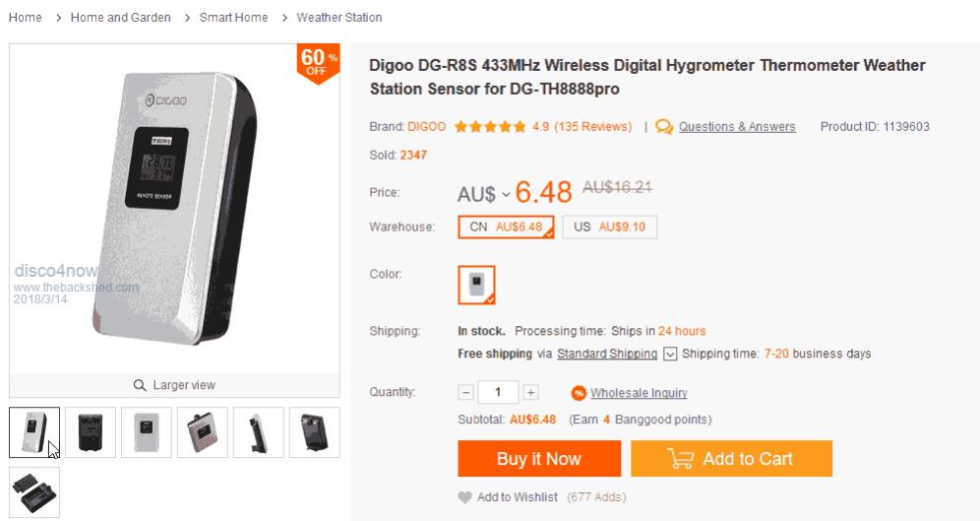The width and height of the screenshot is (980, 521).
Task: Click the five-star rating icons
Action: (x=490, y=127)
